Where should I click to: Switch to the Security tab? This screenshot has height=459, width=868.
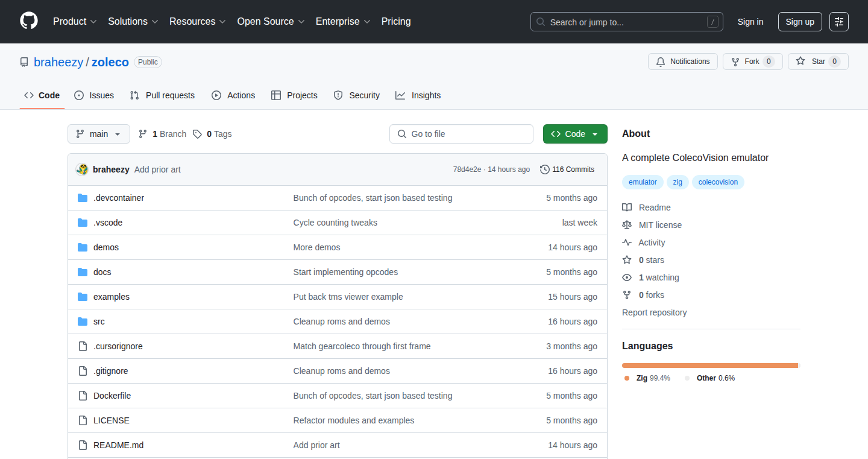point(356,95)
